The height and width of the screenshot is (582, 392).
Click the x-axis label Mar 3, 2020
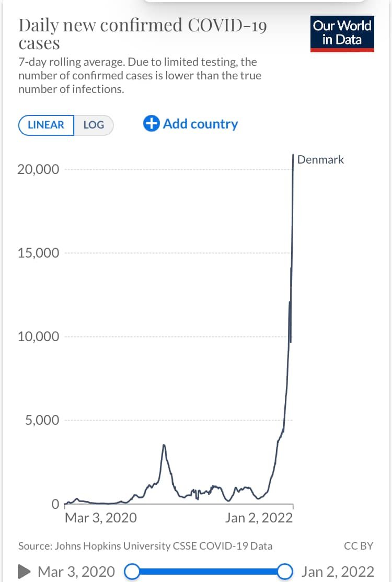(x=100, y=518)
